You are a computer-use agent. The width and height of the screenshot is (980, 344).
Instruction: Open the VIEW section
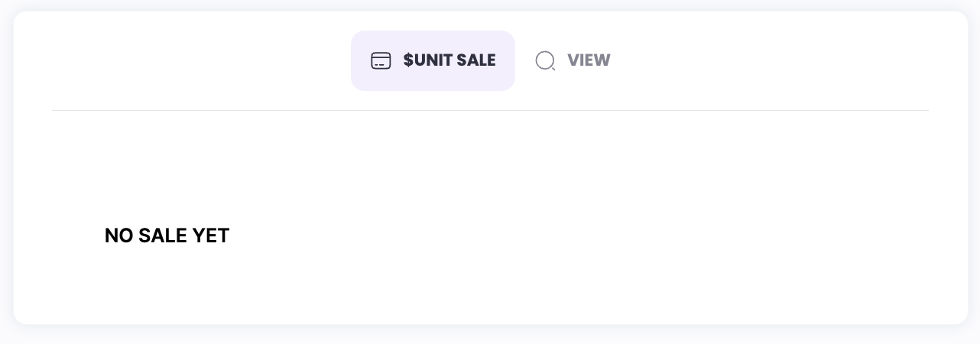point(573,60)
